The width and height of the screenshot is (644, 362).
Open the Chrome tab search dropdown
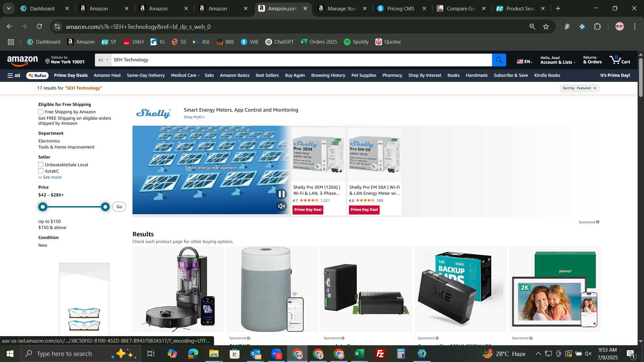pyautogui.click(x=9, y=8)
